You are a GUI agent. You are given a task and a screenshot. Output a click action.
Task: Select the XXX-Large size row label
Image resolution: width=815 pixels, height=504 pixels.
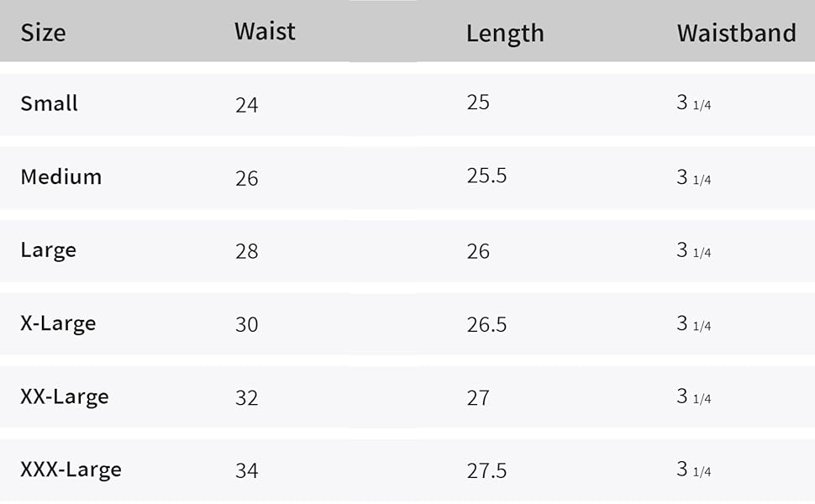point(71,470)
